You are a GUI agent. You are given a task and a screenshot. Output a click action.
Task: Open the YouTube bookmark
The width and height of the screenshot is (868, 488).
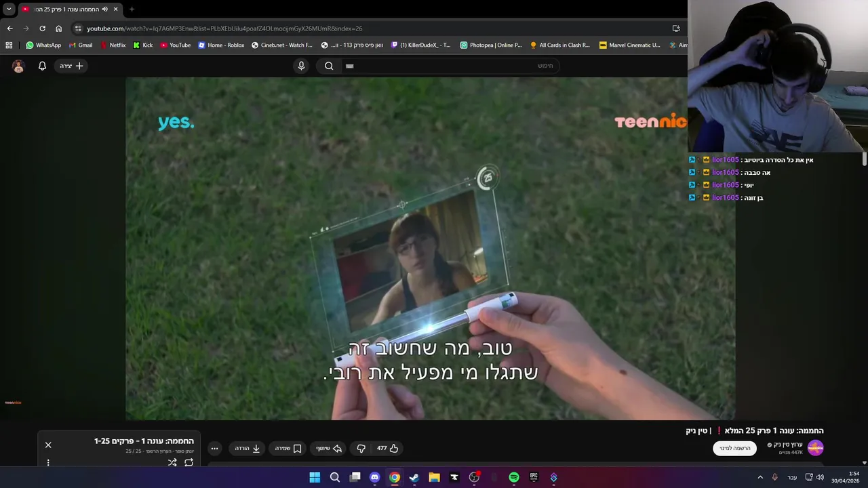pos(176,45)
